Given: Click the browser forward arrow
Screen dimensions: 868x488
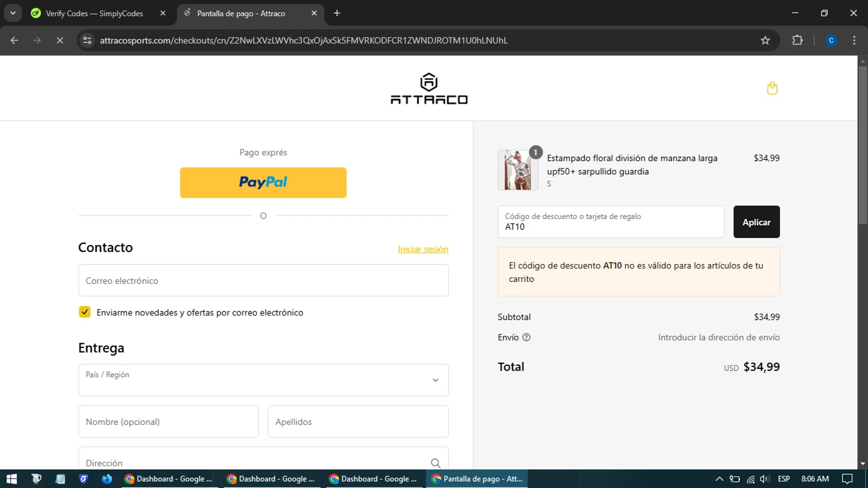Looking at the screenshot, I should 37,41.
